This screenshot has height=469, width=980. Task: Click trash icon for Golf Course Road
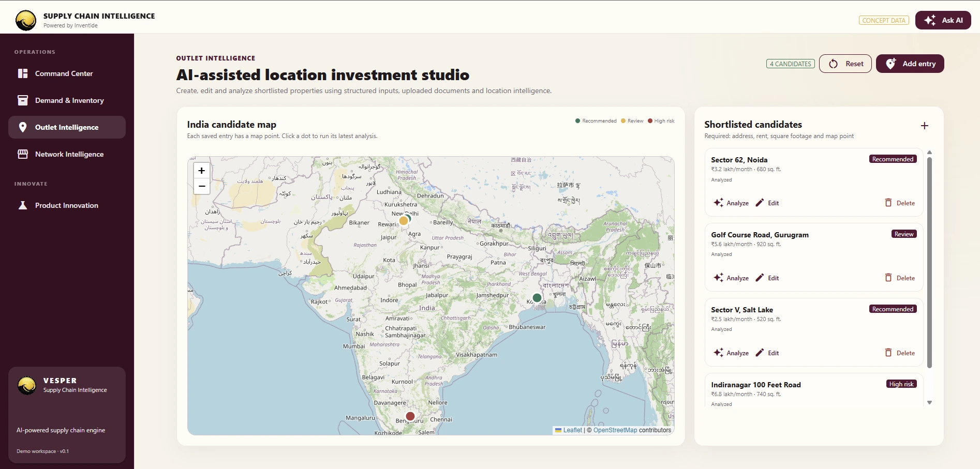pos(888,278)
